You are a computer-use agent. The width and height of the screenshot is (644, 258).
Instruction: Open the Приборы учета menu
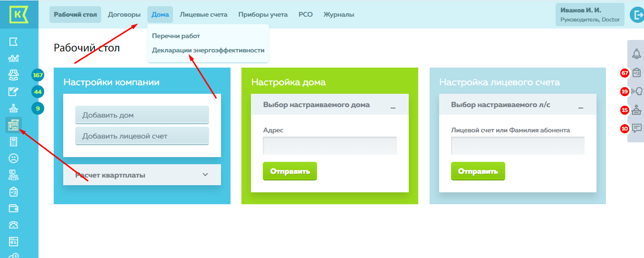pos(263,14)
